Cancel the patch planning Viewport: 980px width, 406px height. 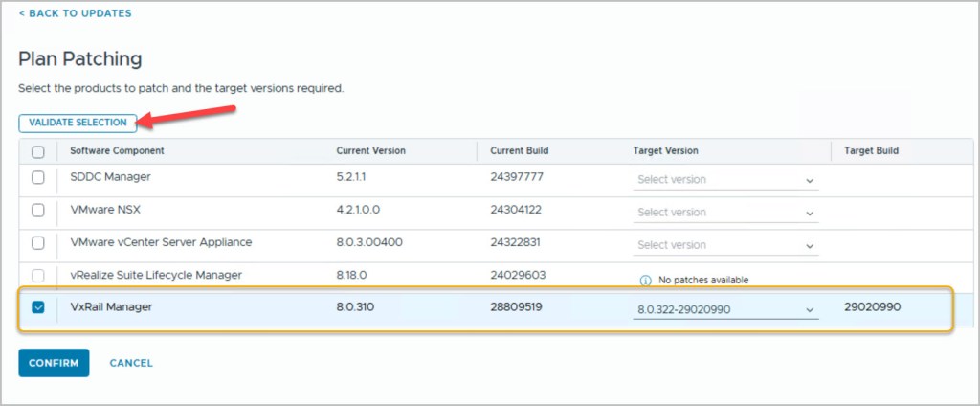click(131, 363)
